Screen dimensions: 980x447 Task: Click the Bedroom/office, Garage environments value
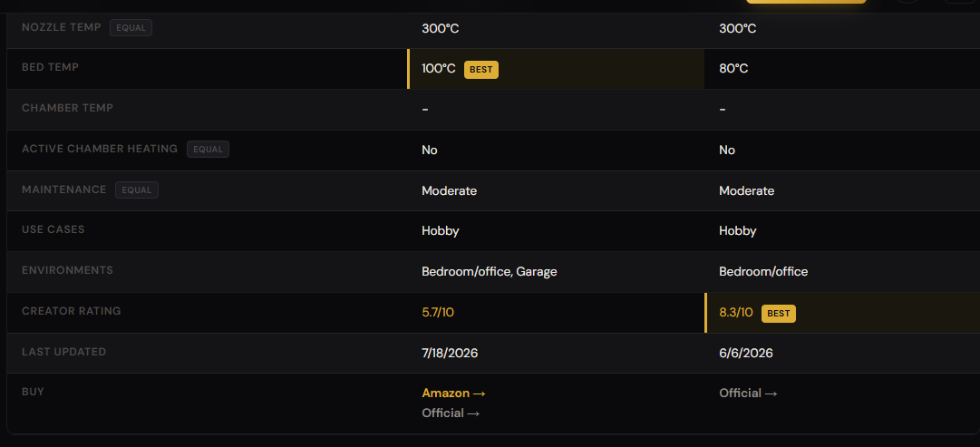tap(490, 271)
